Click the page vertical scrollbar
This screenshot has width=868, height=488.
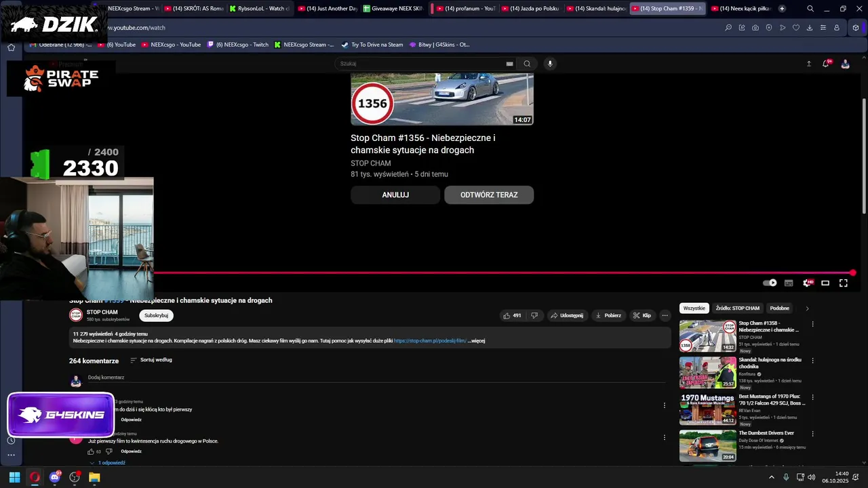(x=864, y=156)
